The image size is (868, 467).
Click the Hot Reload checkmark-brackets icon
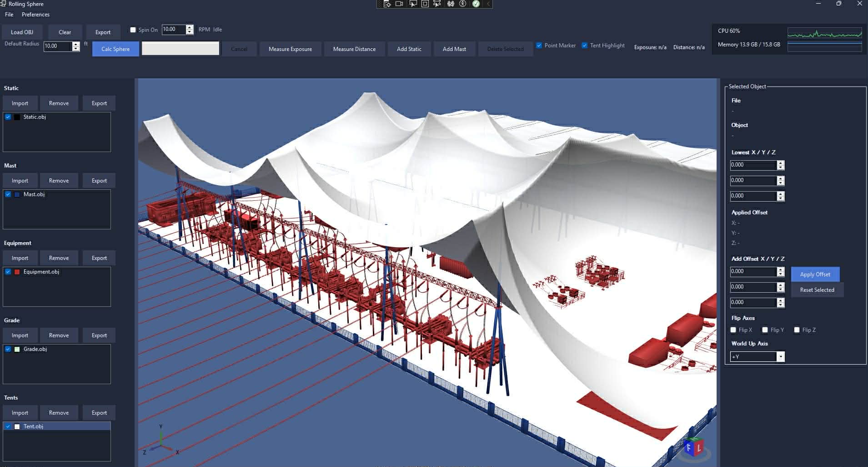click(451, 4)
